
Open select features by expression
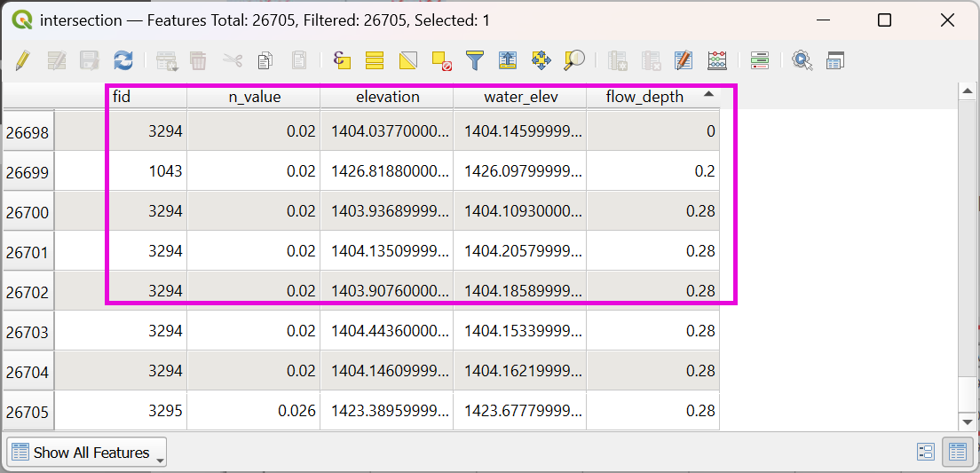(x=342, y=60)
